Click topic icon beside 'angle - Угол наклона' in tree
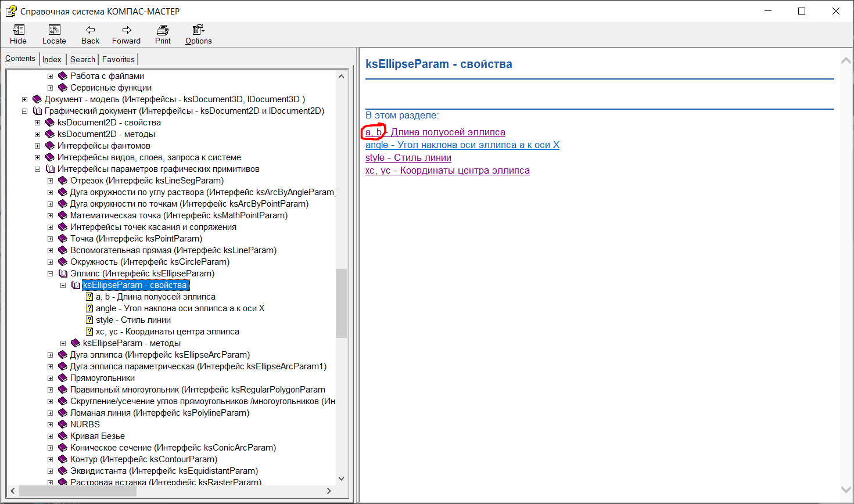Image resolution: width=854 pixels, height=504 pixels. pos(89,308)
